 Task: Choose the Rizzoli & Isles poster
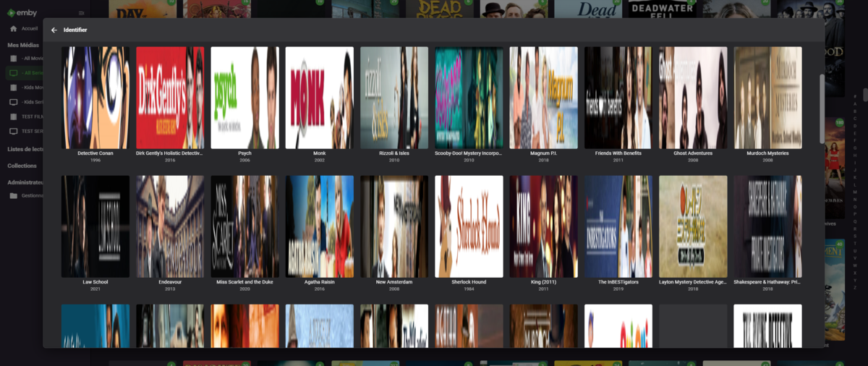click(x=394, y=98)
